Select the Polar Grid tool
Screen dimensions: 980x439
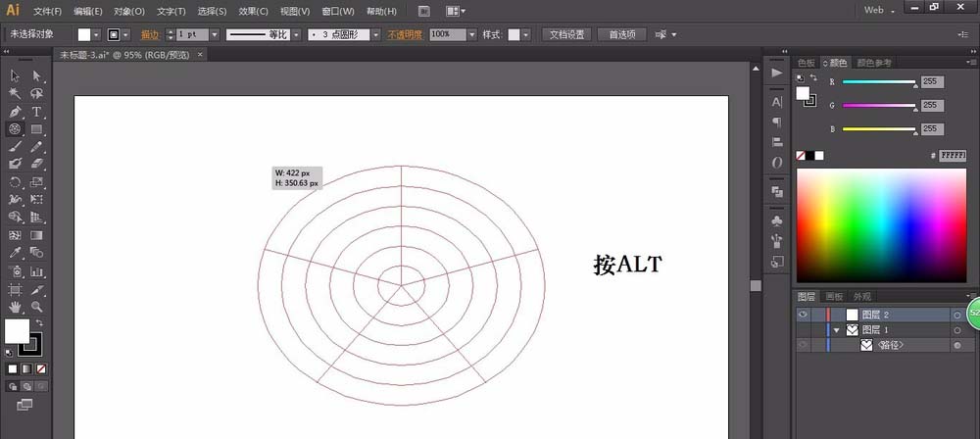[15, 129]
